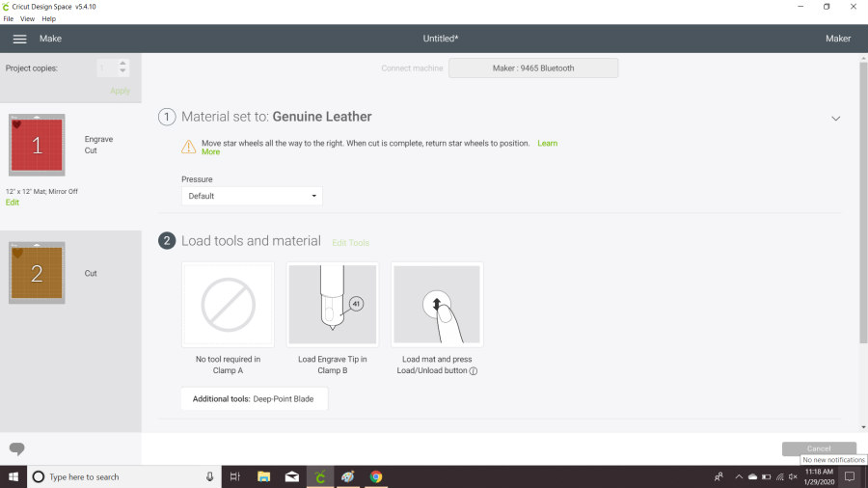Open the chat feedback bubble icon

(x=16, y=448)
